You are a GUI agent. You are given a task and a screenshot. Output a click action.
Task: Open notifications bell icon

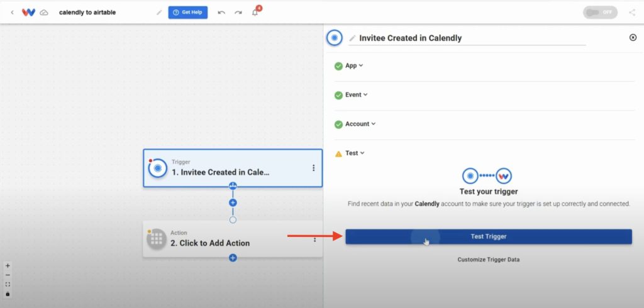pos(255,13)
